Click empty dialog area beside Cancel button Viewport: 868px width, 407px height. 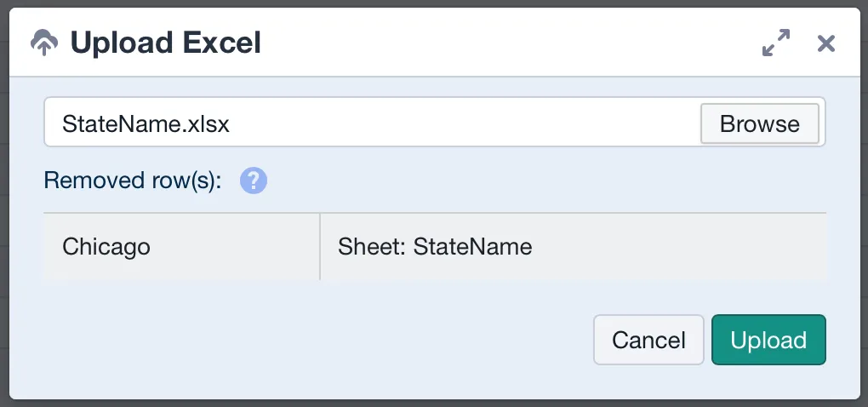[x=316, y=340]
